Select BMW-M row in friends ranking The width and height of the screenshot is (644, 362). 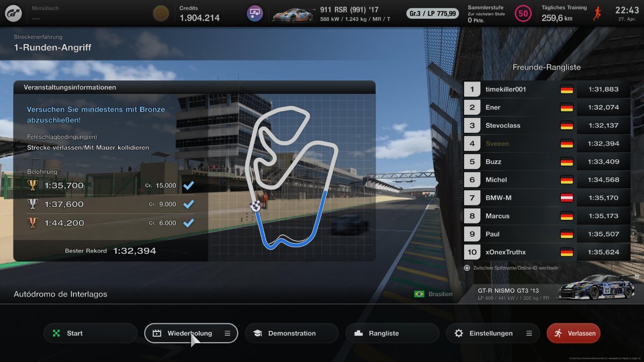(547, 198)
